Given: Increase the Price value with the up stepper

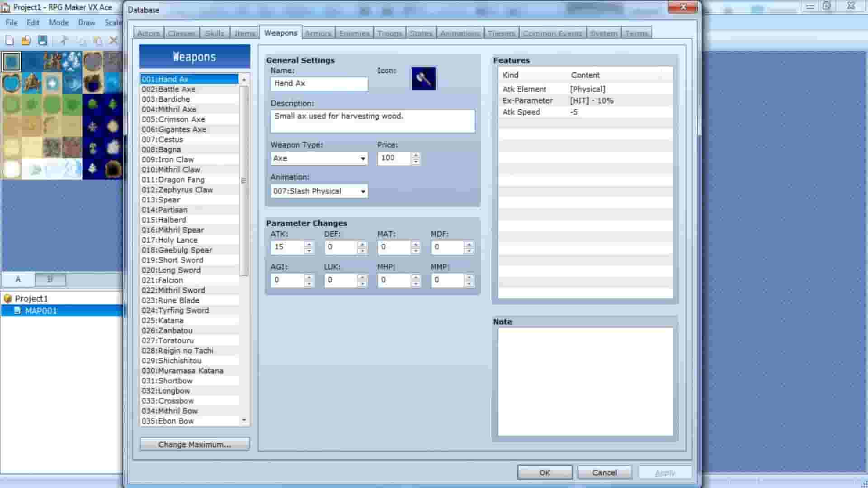Looking at the screenshot, I should [x=415, y=155].
